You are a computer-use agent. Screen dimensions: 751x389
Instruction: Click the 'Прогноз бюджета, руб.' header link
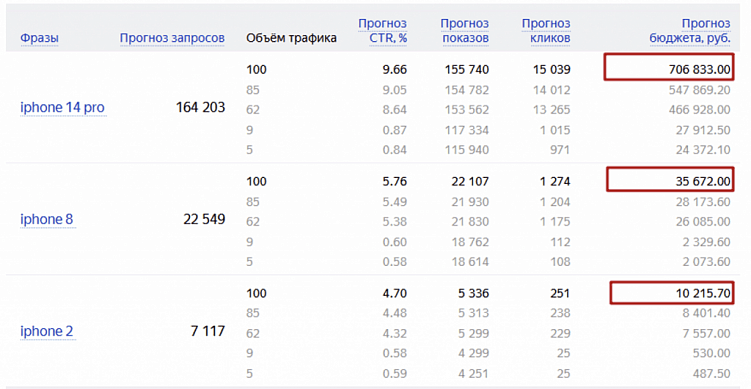point(690,30)
